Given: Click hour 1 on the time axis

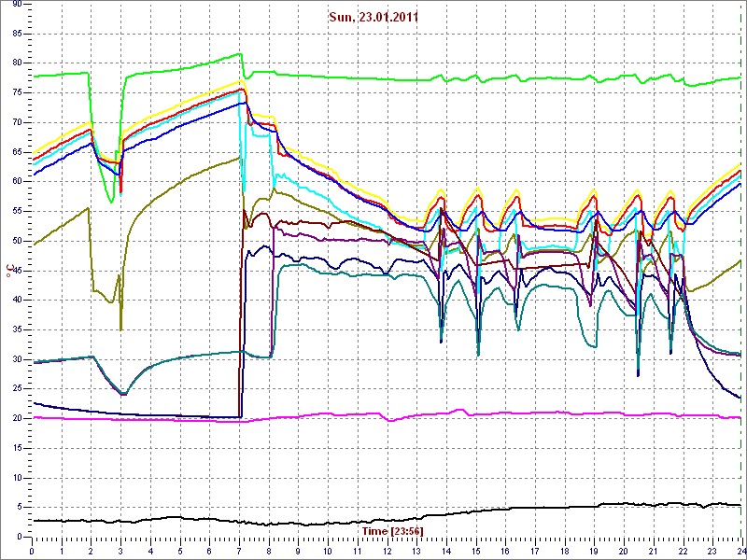Looking at the screenshot, I should (x=62, y=551).
